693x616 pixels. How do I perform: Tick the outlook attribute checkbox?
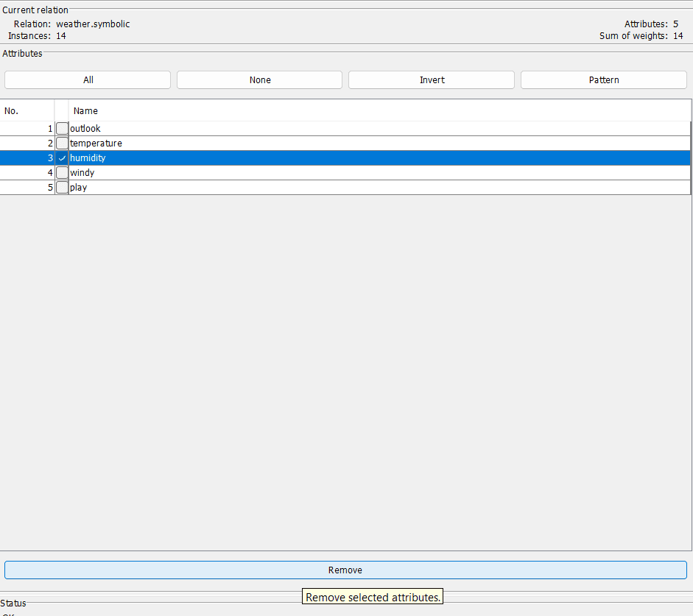click(x=63, y=129)
